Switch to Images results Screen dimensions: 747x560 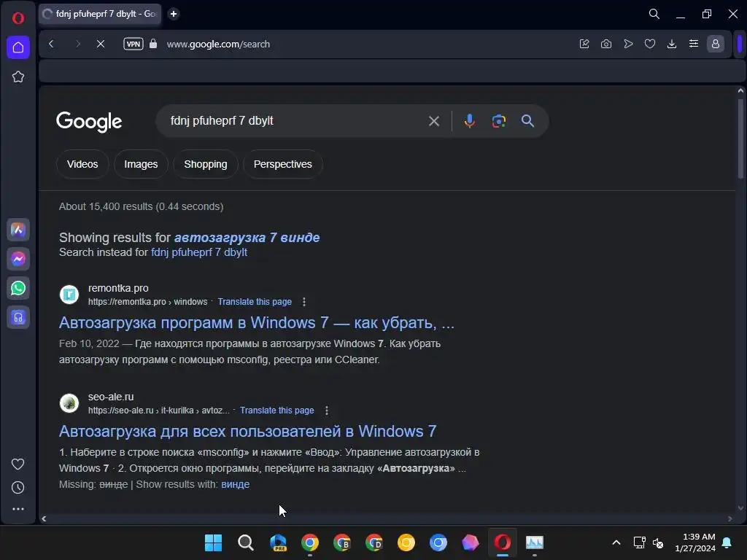pyautogui.click(x=141, y=164)
